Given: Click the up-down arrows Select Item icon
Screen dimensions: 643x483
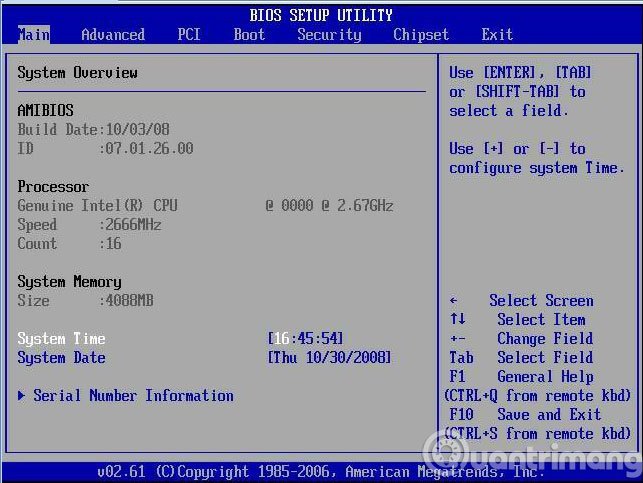Looking at the screenshot, I should point(457,320).
